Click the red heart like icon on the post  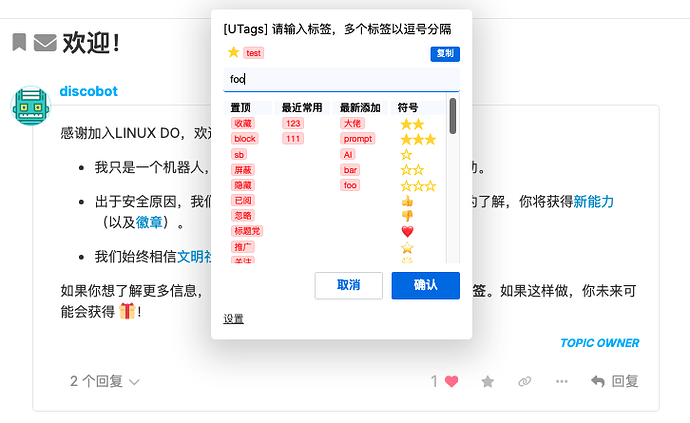451,381
